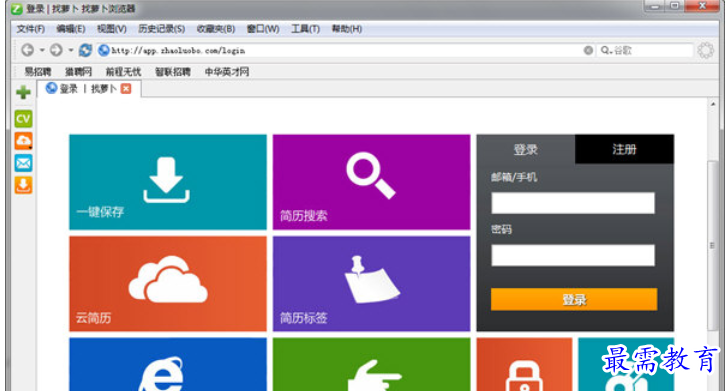Click the orange download sidebar icon

click(23, 185)
